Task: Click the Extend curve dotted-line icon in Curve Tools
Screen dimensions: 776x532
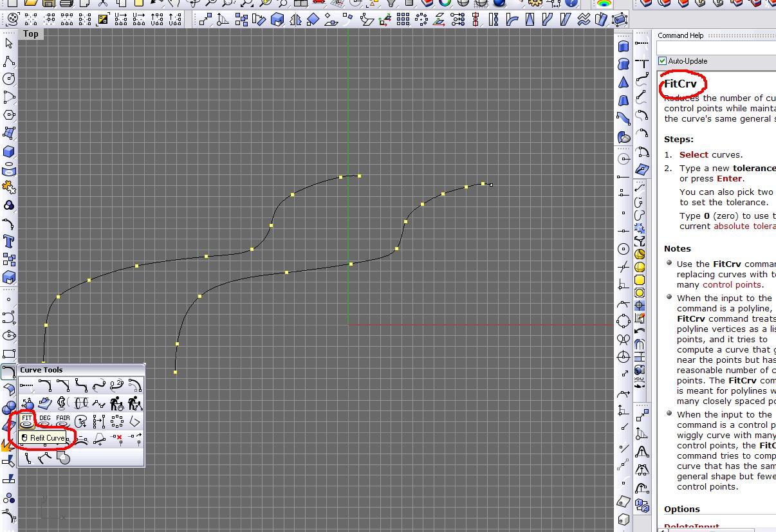Action: [x=26, y=385]
